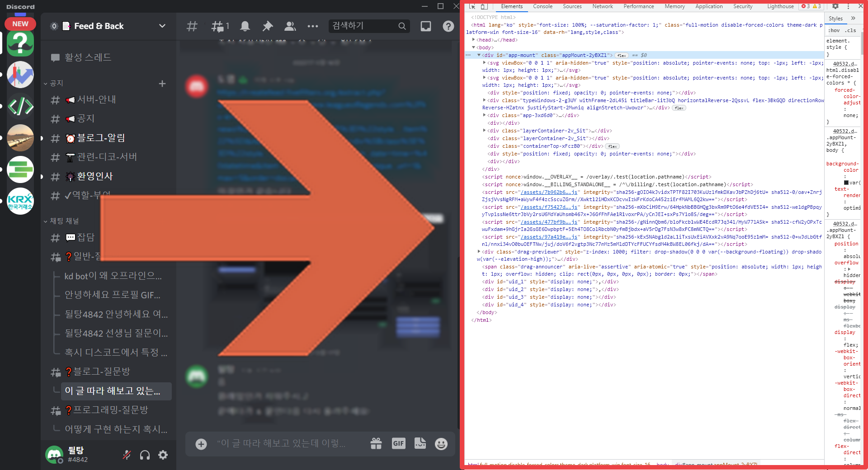This screenshot has width=868, height=470.
Task: Open the help question mark icon
Action: [448, 26]
